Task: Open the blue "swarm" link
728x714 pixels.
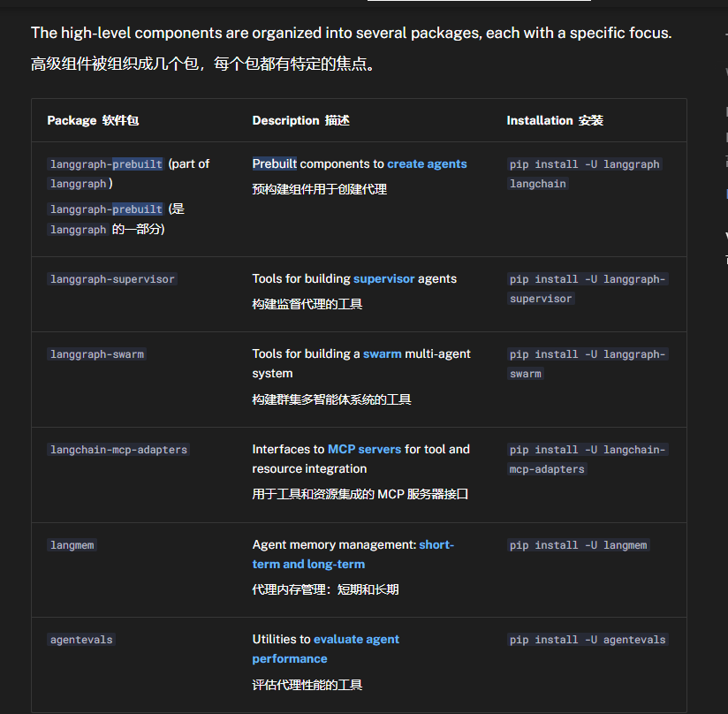Action: (382, 353)
